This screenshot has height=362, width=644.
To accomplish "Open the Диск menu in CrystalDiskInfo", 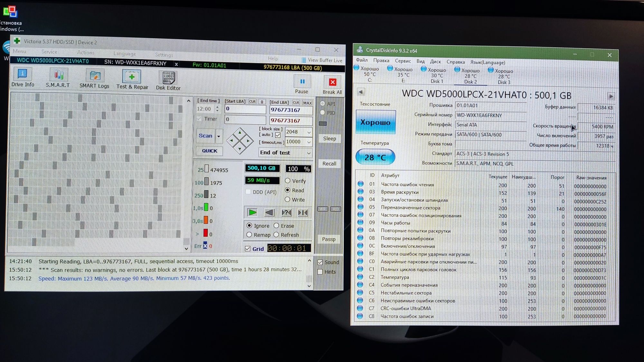I will tap(435, 61).
